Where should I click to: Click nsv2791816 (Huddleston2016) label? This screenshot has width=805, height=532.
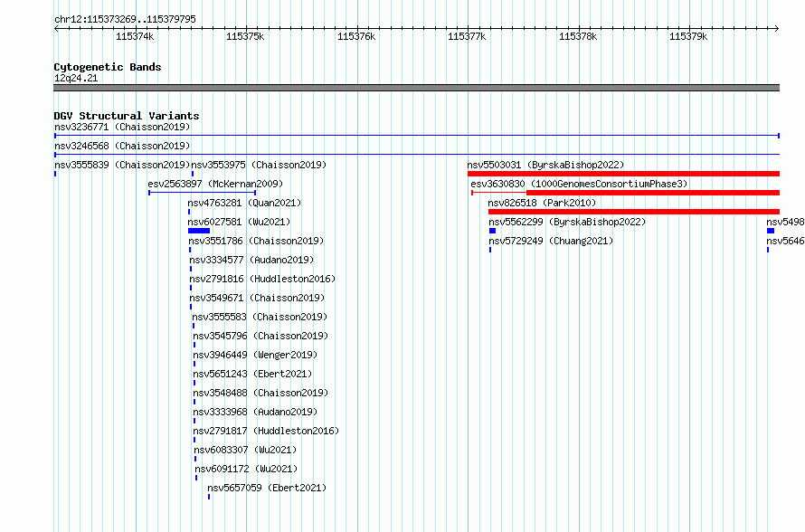[x=262, y=279]
